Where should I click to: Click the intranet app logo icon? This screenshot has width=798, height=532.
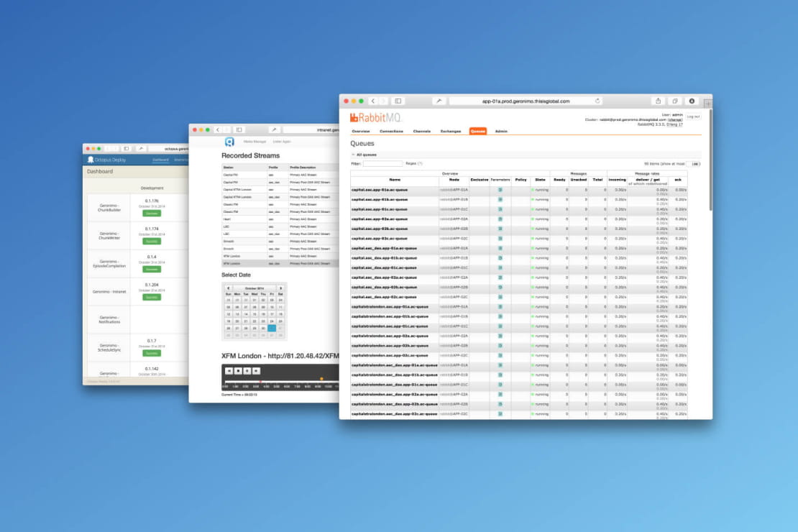pyautogui.click(x=229, y=142)
